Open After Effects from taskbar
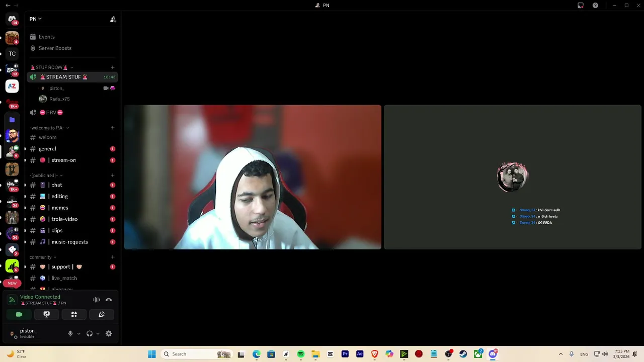Image resolution: width=644 pixels, height=362 pixels. [x=360, y=354]
